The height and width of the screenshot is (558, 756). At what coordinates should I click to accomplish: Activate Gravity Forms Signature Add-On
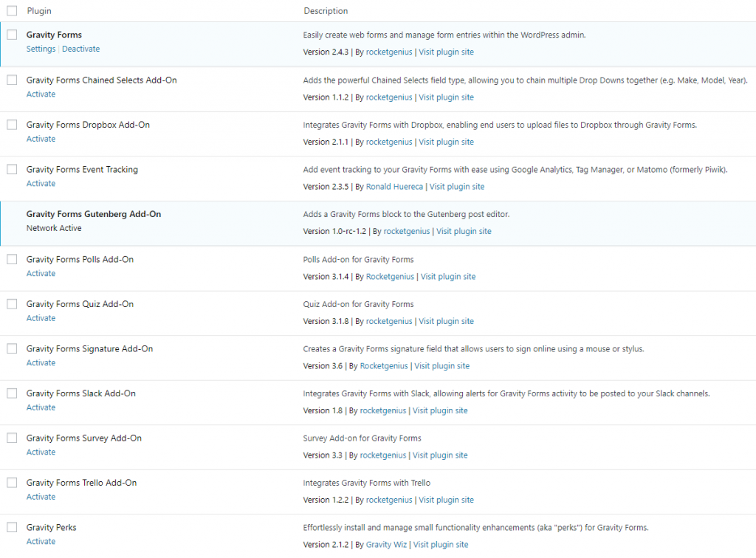[x=41, y=362]
